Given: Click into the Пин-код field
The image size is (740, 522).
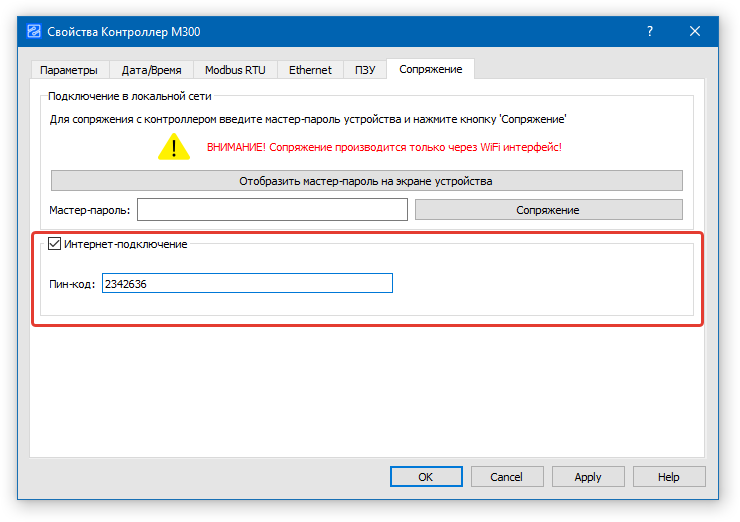Looking at the screenshot, I should point(247,284).
